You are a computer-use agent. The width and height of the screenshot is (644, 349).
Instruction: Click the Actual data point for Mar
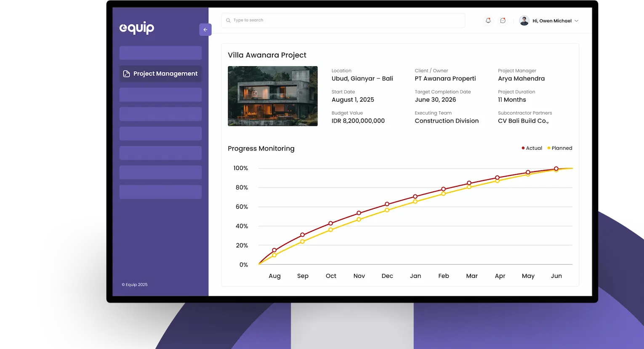pos(469,183)
